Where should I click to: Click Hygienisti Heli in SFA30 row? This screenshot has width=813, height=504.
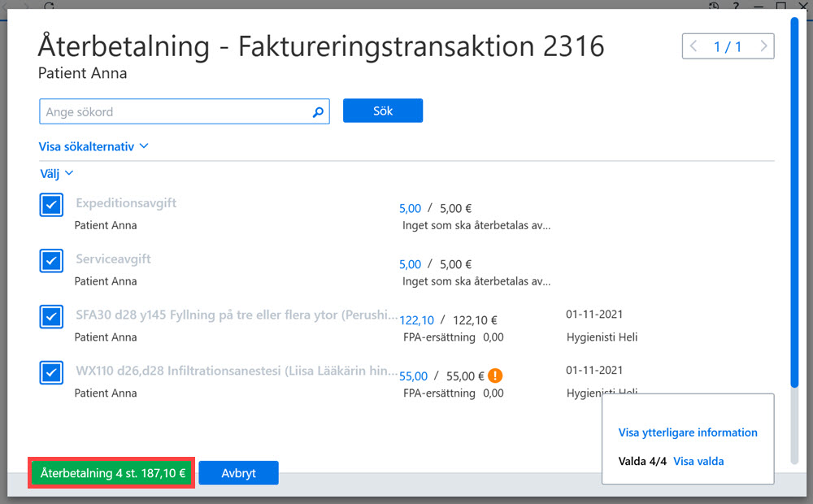pyautogui.click(x=602, y=337)
